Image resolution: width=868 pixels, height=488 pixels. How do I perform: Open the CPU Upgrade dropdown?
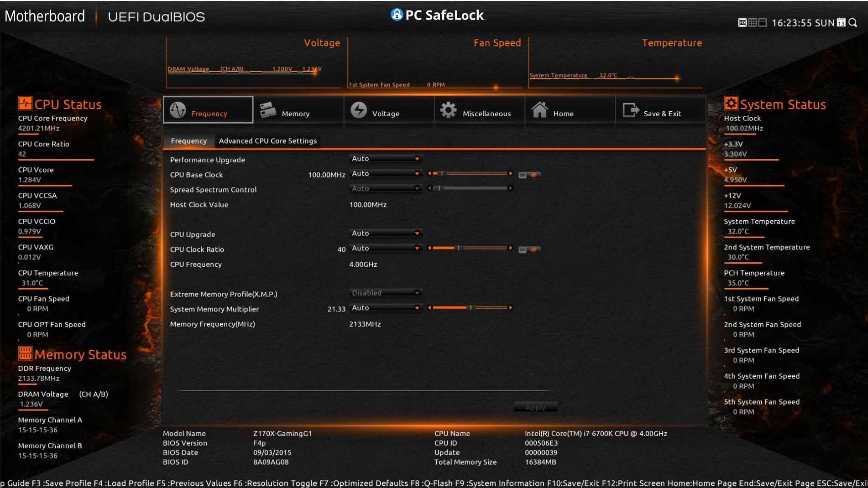point(386,234)
